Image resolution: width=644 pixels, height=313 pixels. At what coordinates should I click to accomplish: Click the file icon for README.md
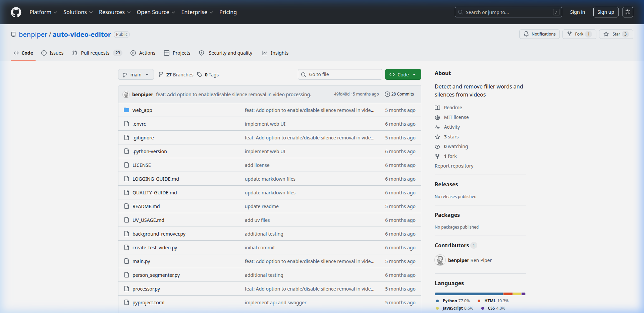point(126,206)
